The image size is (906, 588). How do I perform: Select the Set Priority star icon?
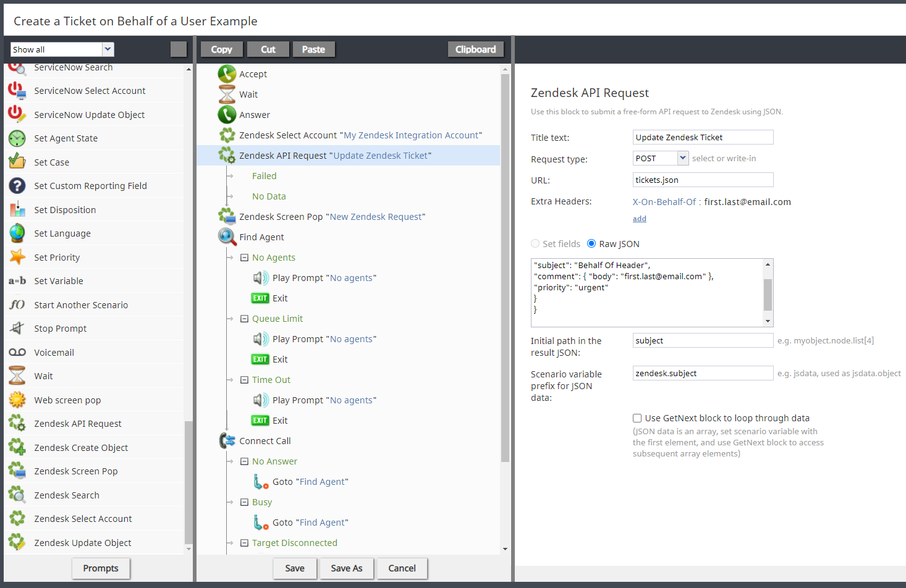tap(17, 257)
